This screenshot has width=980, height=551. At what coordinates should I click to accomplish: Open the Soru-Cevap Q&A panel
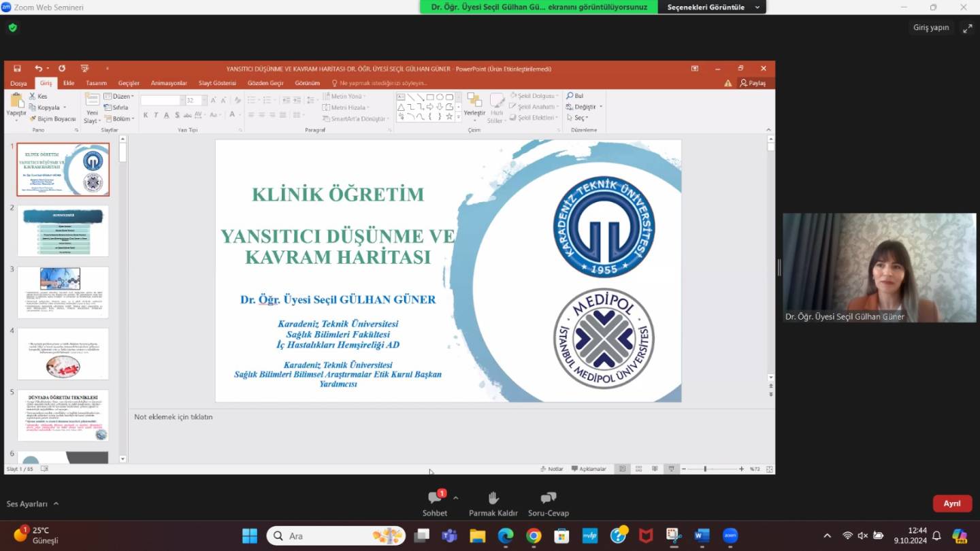[x=548, y=503]
